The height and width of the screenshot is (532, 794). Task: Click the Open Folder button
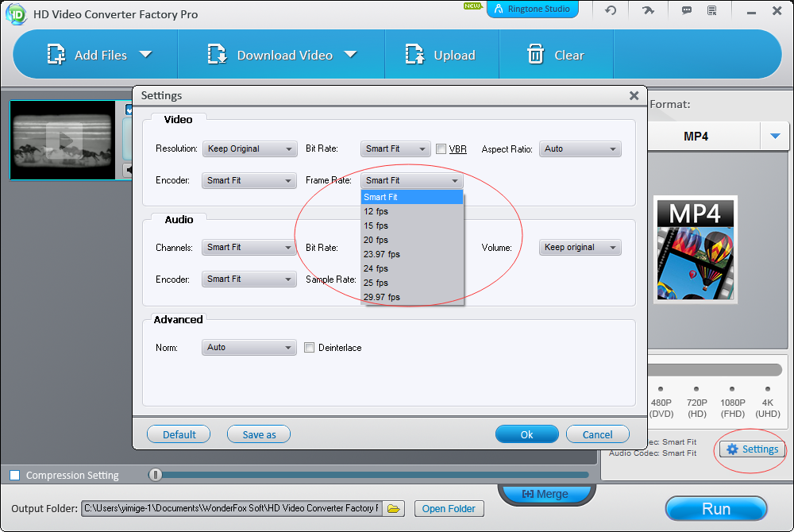[449, 509]
